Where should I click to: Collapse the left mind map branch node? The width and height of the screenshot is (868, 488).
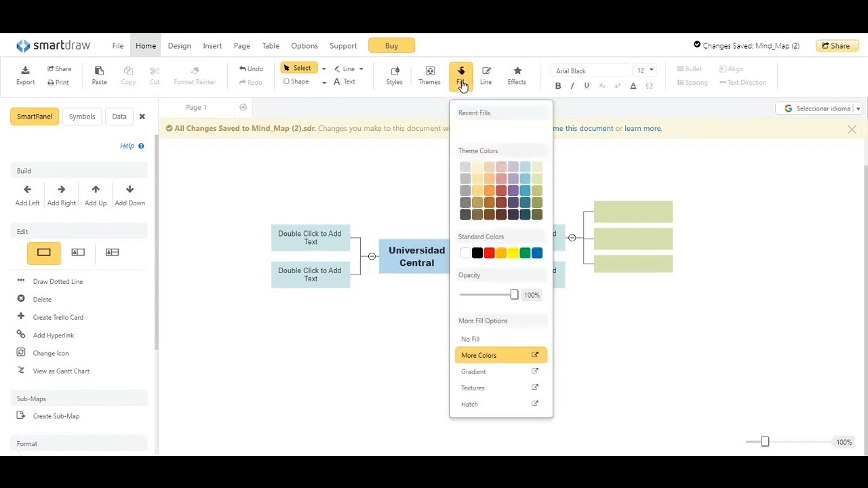372,256
